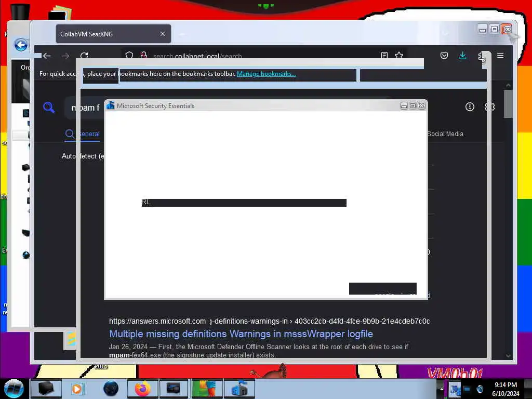532x399 pixels.
Task: Click the dark globe taskbar icon
Action: (x=111, y=389)
